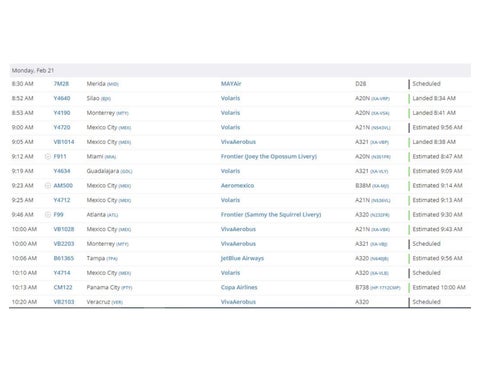Open flight VB2203 from Monterrey
The image size is (480, 371).
[x=64, y=244]
